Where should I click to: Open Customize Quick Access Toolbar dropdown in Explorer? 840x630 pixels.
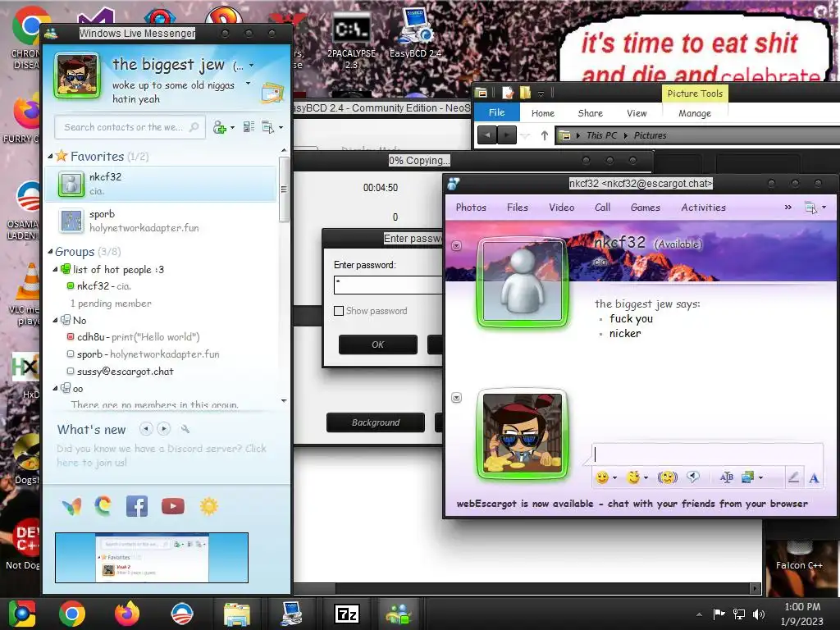coord(541,94)
